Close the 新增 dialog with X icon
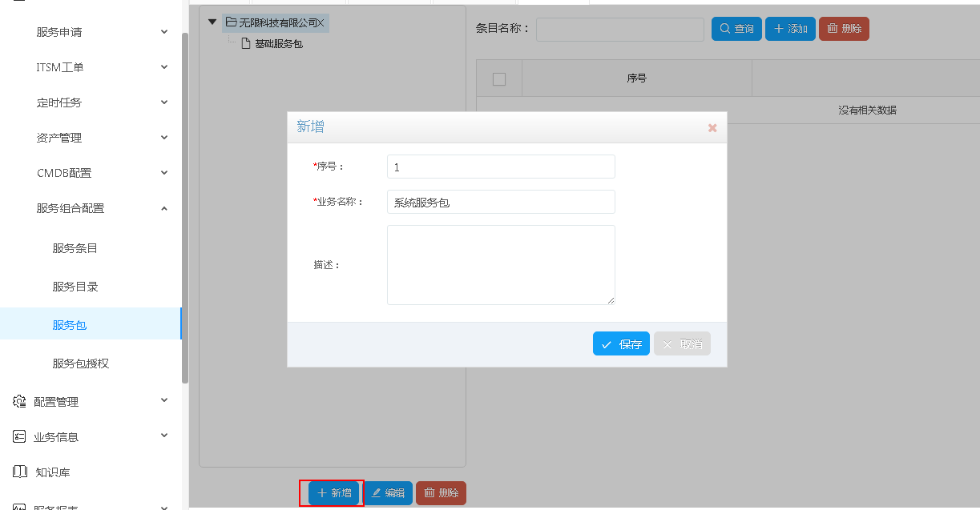 click(712, 128)
